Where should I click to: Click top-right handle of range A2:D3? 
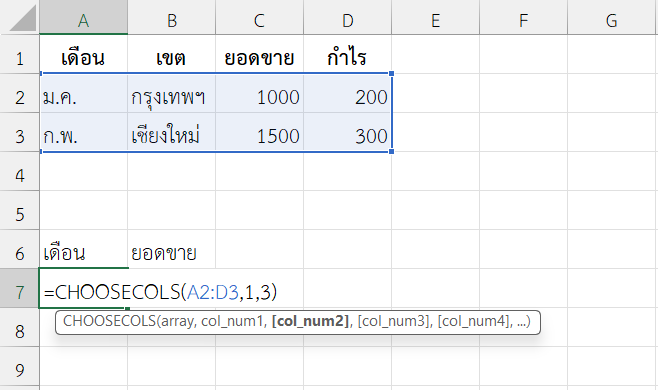392,73
